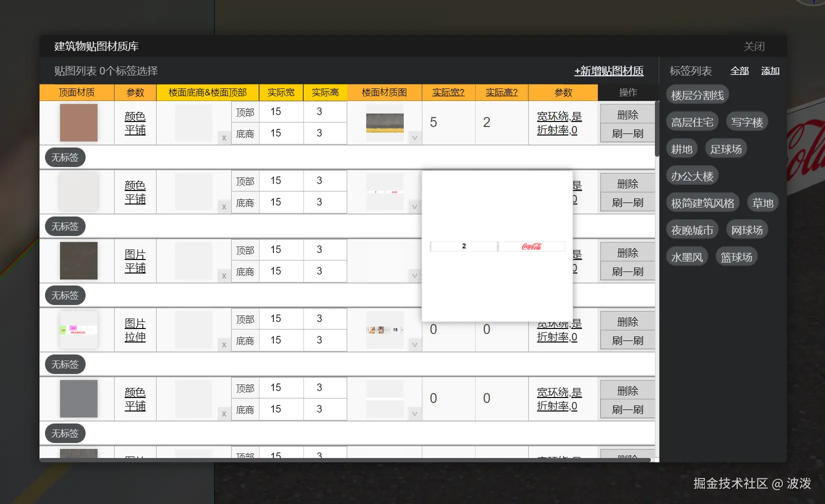This screenshot has width=825, height=504.
Task: Sort by the 实际高? column header
Action: tap(501, 92)
